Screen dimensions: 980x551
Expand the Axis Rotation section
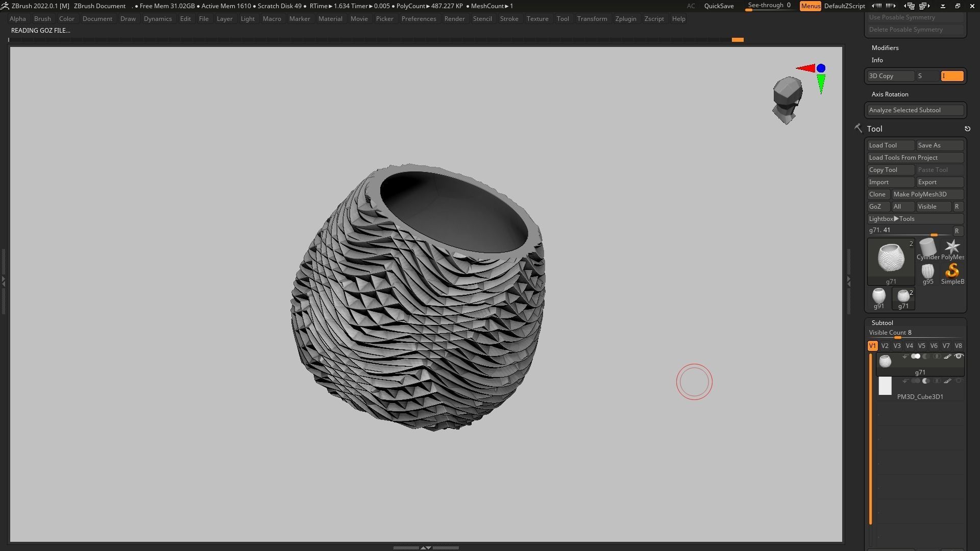[x=890, y=94]
